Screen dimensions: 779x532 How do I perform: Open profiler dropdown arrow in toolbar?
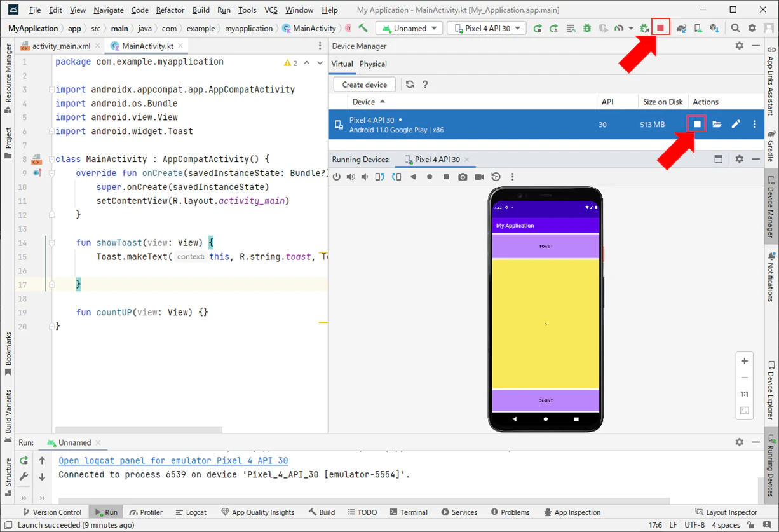coord(631,28)
